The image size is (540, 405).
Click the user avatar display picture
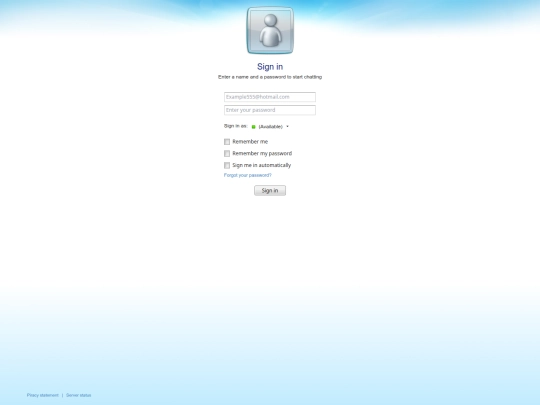(x=270, y=30)
